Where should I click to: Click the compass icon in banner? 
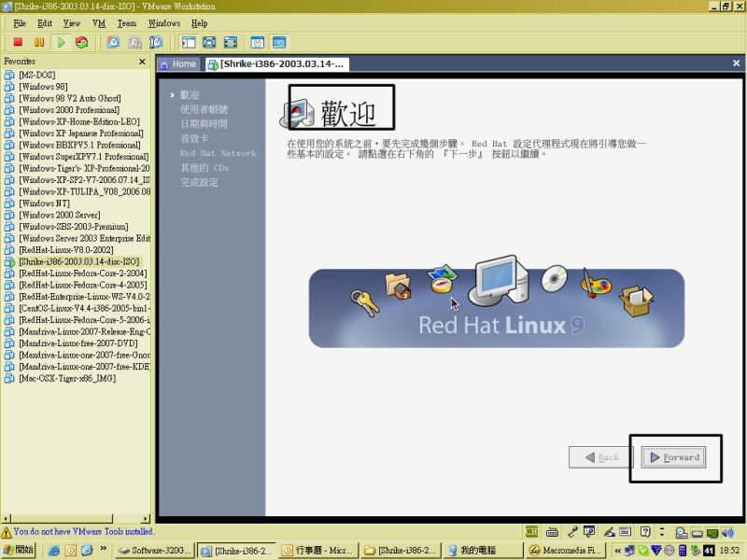(442, 279)
